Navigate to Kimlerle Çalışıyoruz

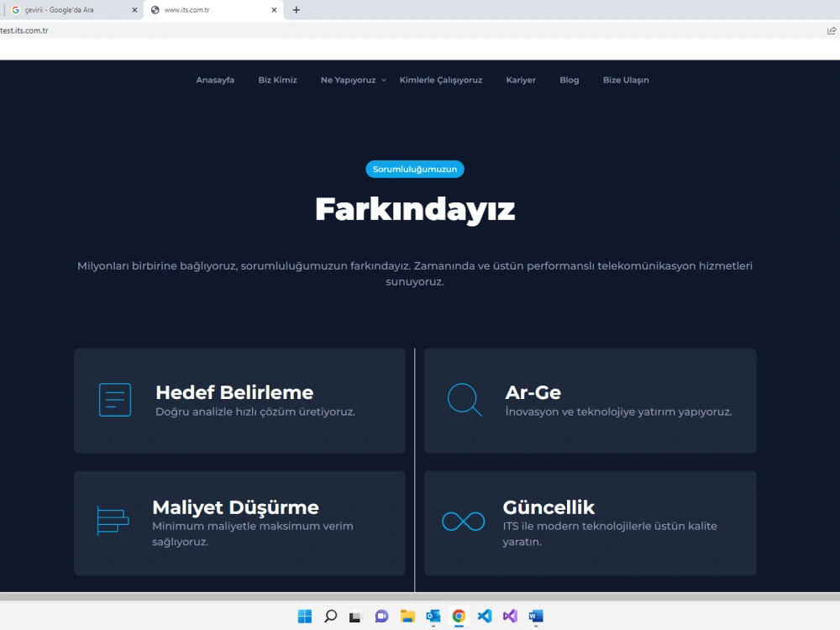coord(441,80)
